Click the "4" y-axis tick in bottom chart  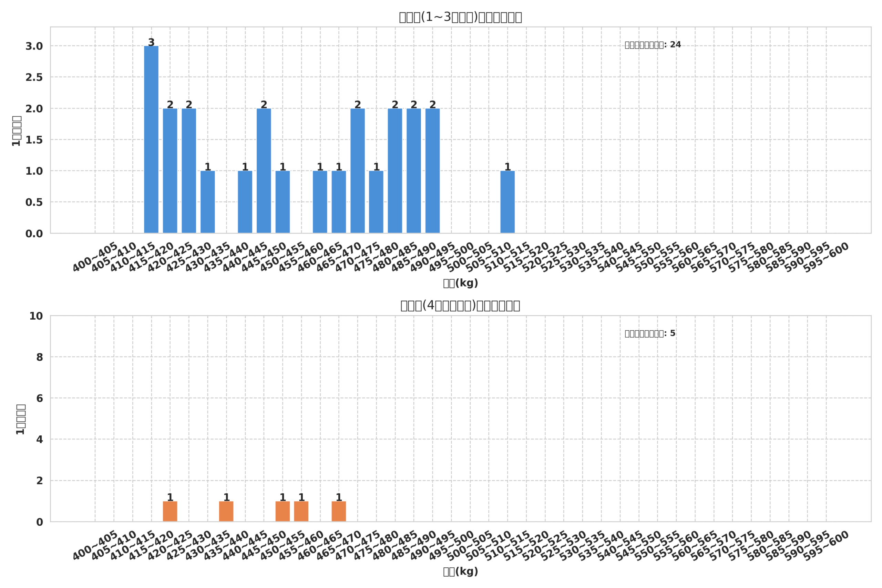(x=39, y=440)
